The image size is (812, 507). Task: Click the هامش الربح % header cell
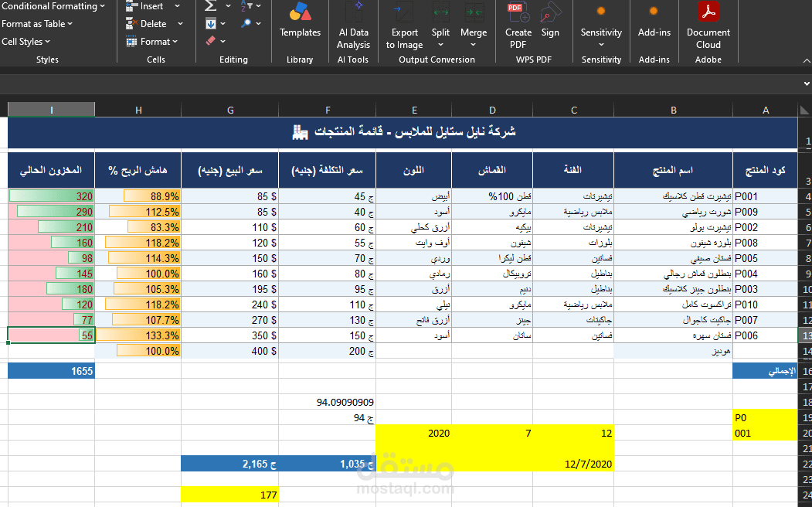[x=138, y=170]
